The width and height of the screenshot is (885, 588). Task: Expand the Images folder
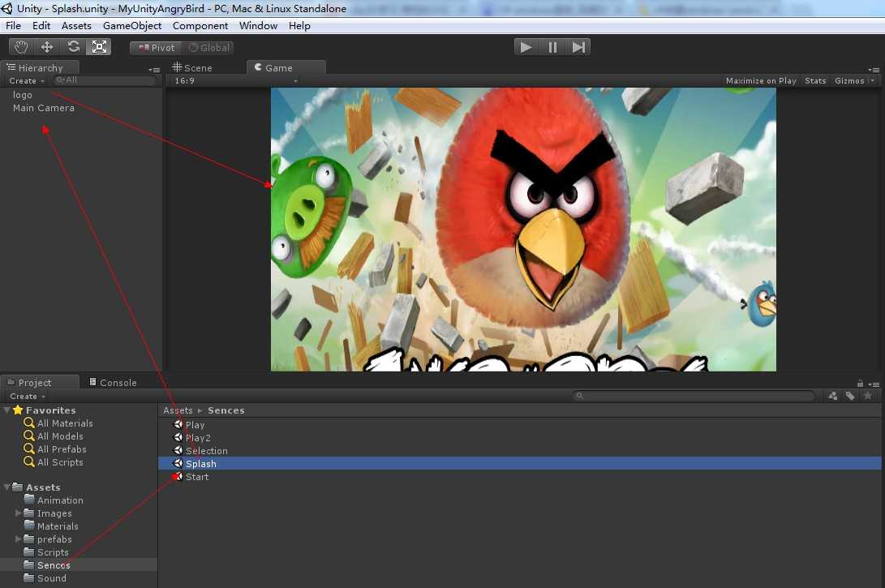tap(18, 513)
